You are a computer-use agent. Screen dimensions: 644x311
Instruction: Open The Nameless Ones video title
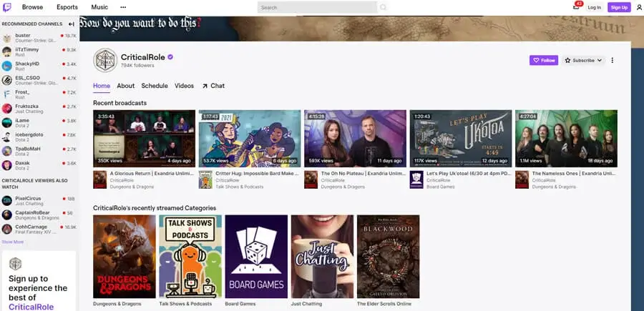(x=574, y=174)
